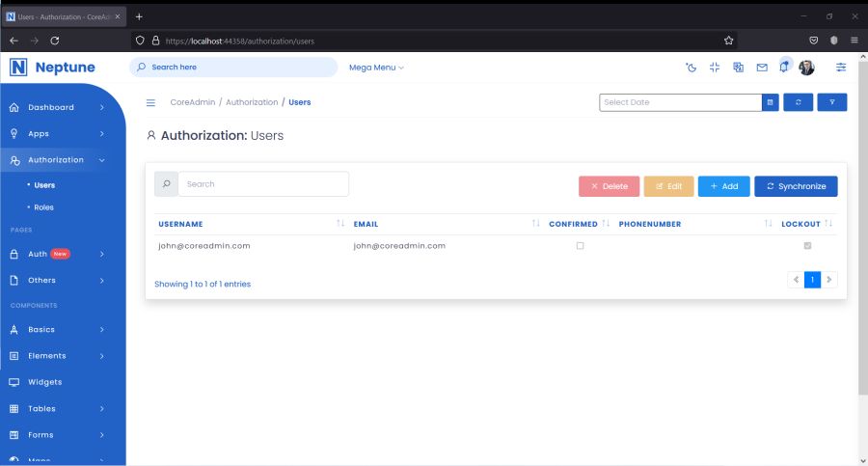Screen dimensions: 868x466
Task: Expand the Forms menu chevron
Action: (x=102, y=435)
